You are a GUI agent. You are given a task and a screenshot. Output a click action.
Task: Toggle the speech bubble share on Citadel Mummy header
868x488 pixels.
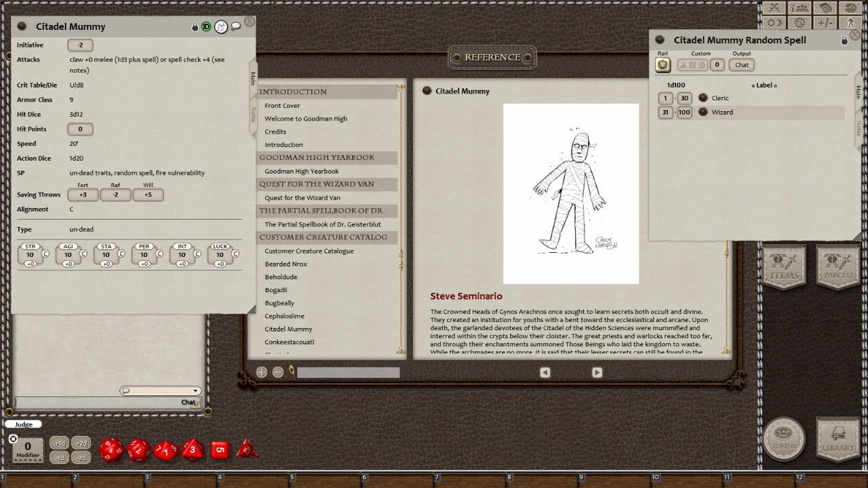[236, 26]
